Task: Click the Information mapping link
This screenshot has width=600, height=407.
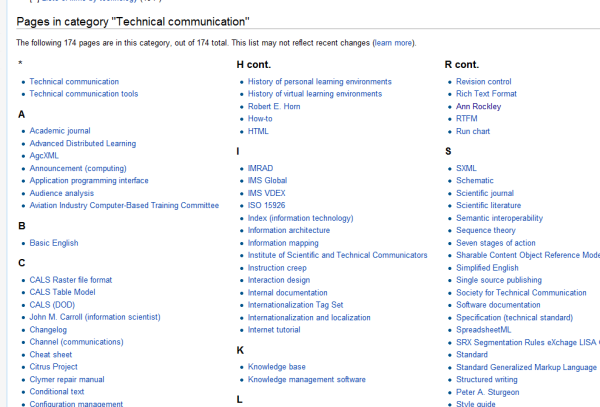Action: tap(283, 243)
